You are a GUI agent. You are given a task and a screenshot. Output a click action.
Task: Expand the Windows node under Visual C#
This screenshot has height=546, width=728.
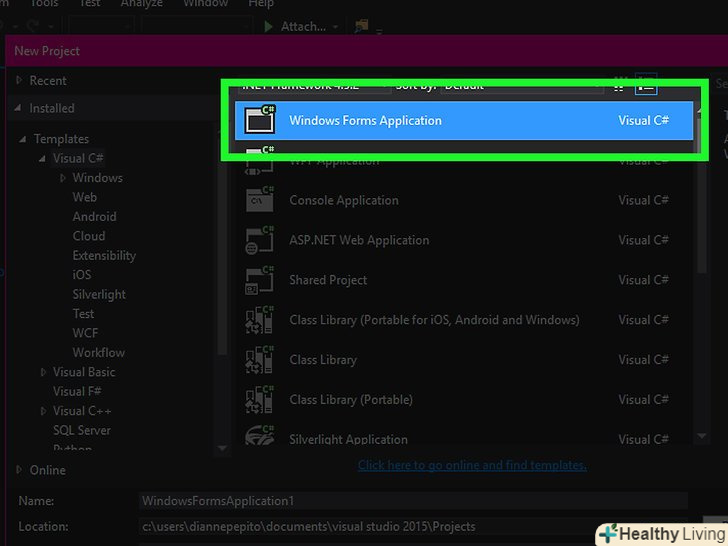(x=63, y=178)
